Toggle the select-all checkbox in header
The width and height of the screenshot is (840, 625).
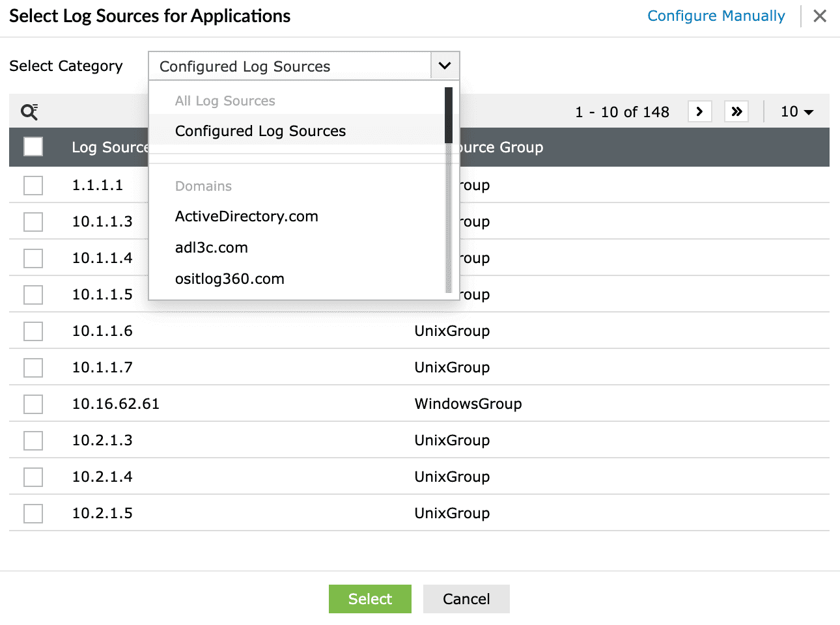tap(33, 146)
